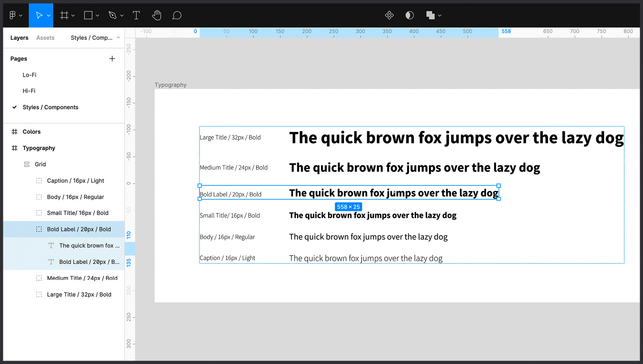The width and height of the screenshot is (643, 364).
Task: Select the Rectangle shape tool
Action: (88, 15)
